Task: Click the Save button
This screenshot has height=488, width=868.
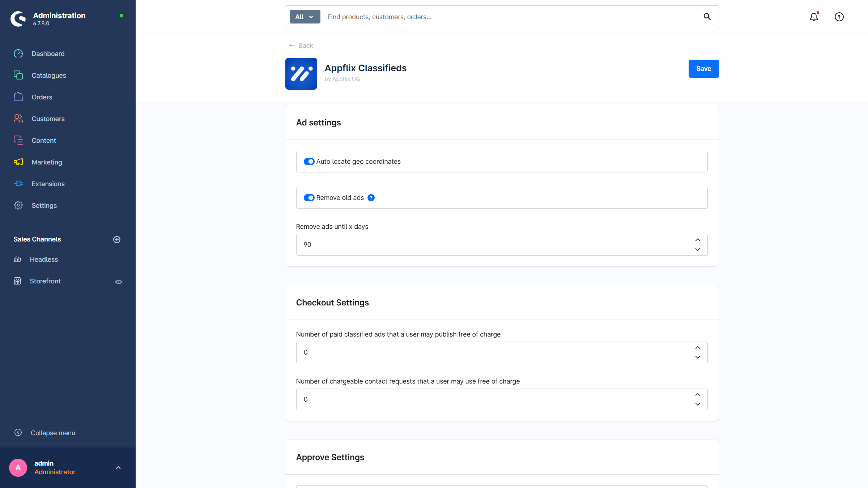Action: [703, 69]
